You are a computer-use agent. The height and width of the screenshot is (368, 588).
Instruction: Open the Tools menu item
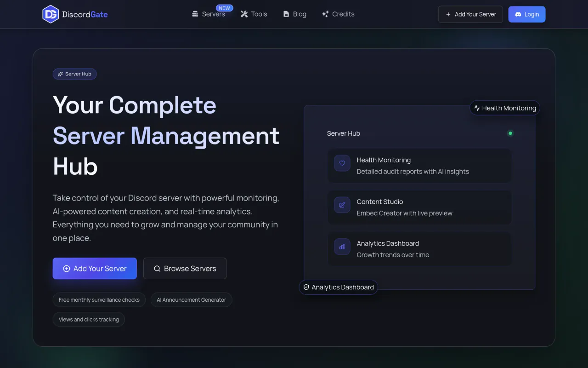[x=254, y=14]
